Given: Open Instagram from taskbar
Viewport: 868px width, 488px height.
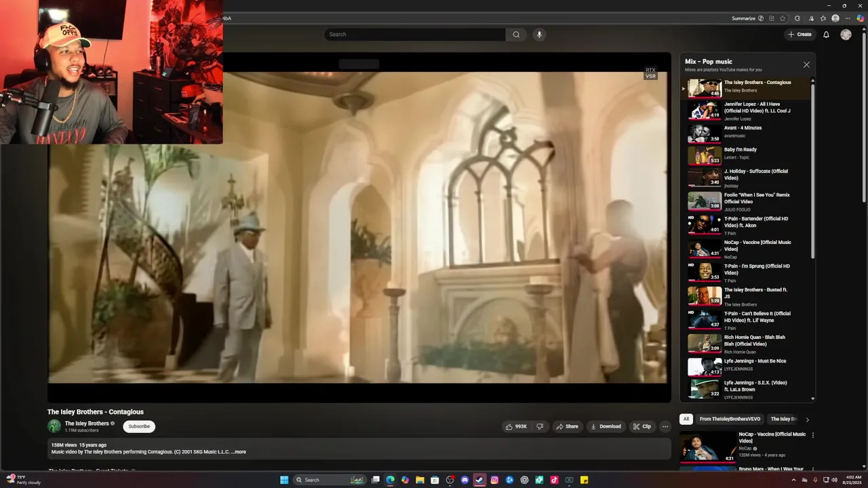Looking at the screenshot, I should (x=494, y=480).
